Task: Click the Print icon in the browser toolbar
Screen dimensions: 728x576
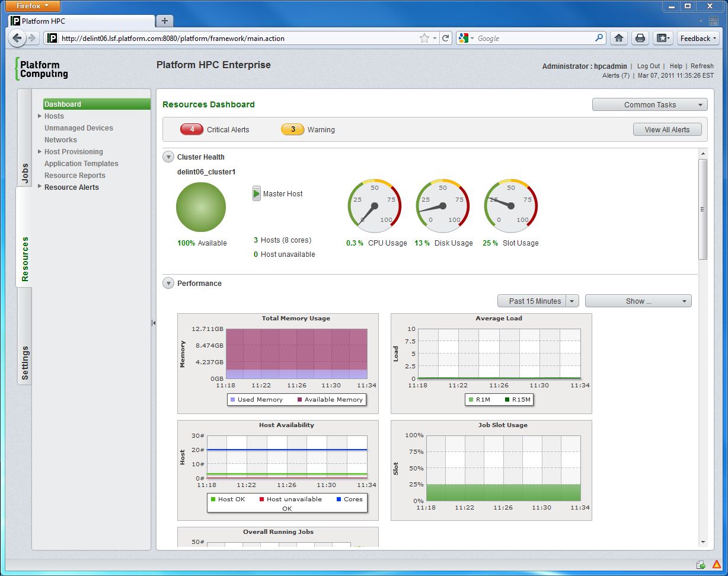Action: [x=640, y=37]
